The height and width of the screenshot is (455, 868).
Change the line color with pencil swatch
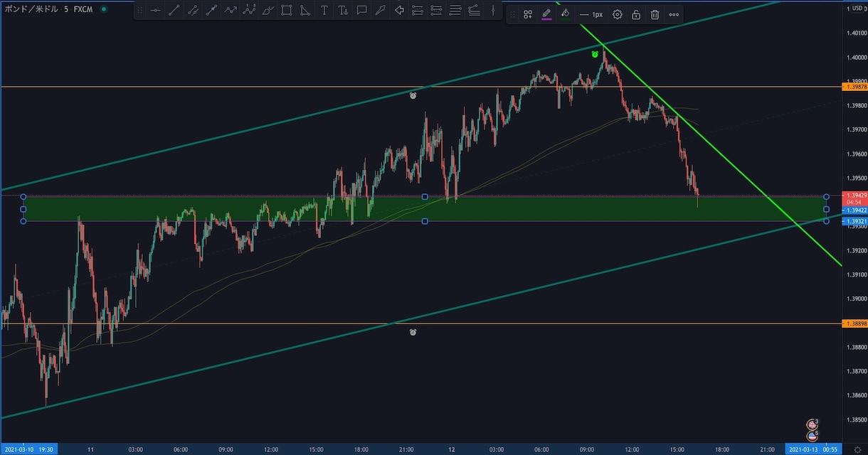546,14
